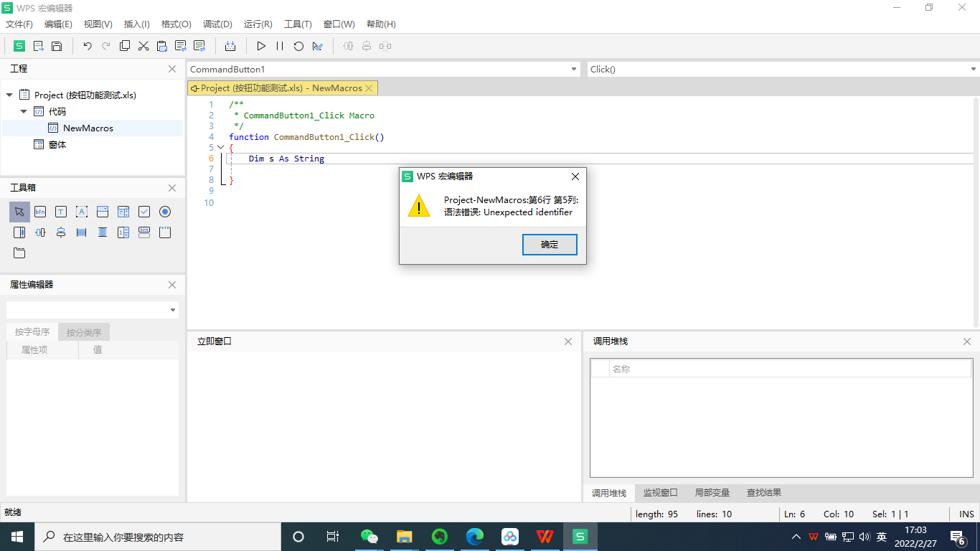Run the macro with the Play button
Viewport: 980px width, 551px height.
[x=261, y=46]
